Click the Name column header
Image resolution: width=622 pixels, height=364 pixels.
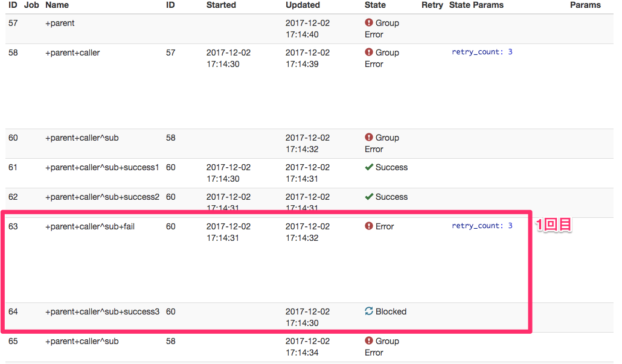pos(57,5)
